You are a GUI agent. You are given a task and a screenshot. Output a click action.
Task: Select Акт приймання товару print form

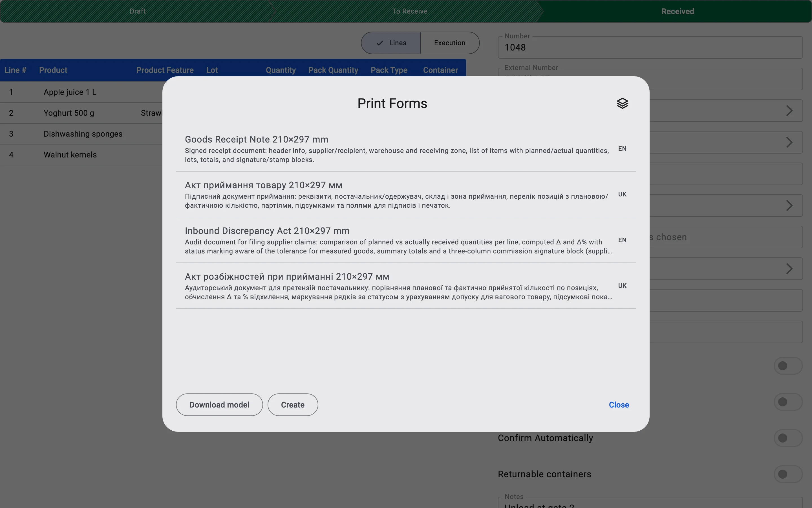pyautogui.click(x=406, y=194)
